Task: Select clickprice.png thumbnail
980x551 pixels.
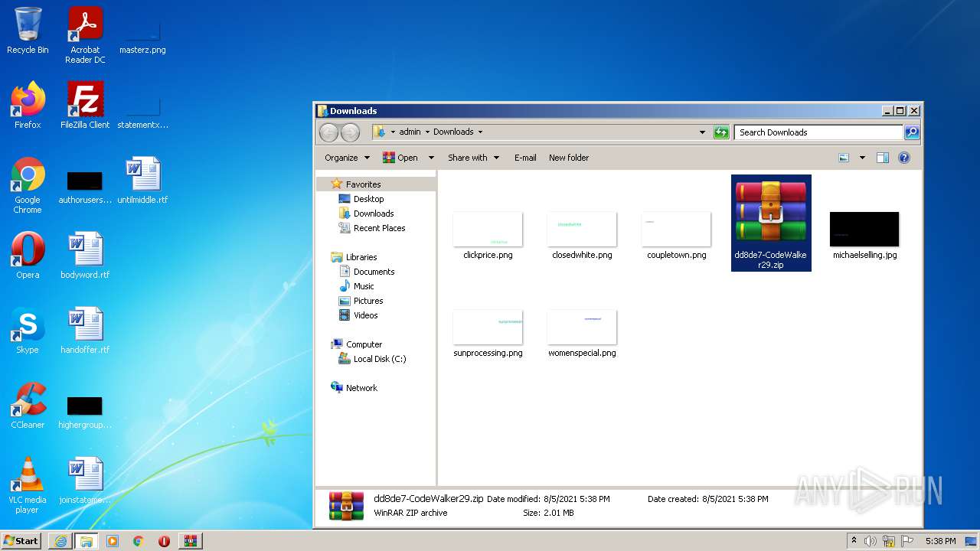Action: point(488,236)
